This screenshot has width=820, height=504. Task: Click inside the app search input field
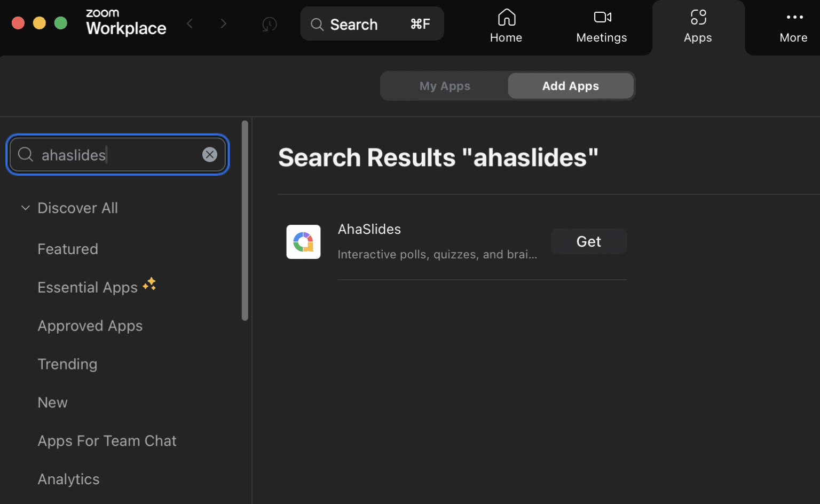[x=107, y=155]
